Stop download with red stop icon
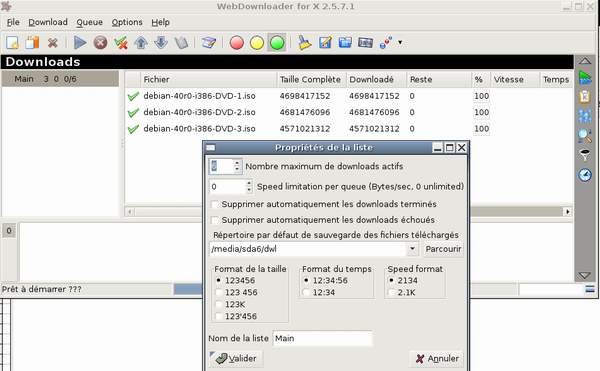Viewport: 600px width, 371px height. pos(100,42)
